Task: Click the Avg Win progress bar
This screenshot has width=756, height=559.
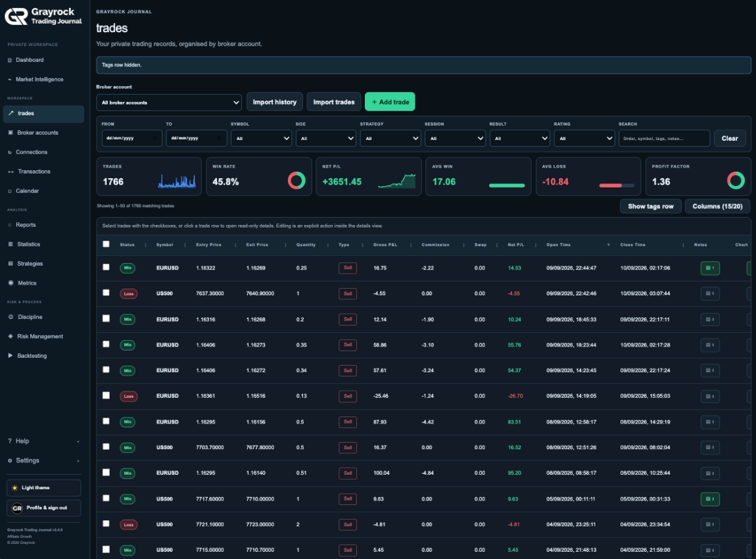Action: pos(507,185)
